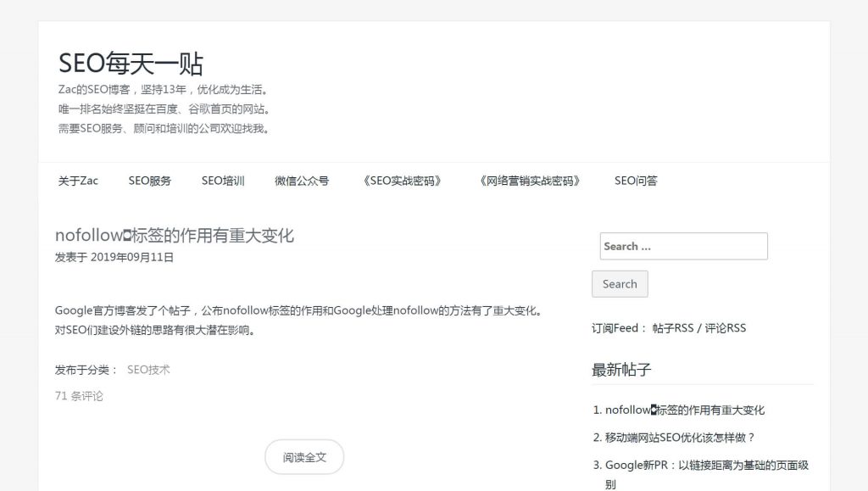868x491 pixels.
Task: Go to the SEO服务 page
Action: click(150, 181)
